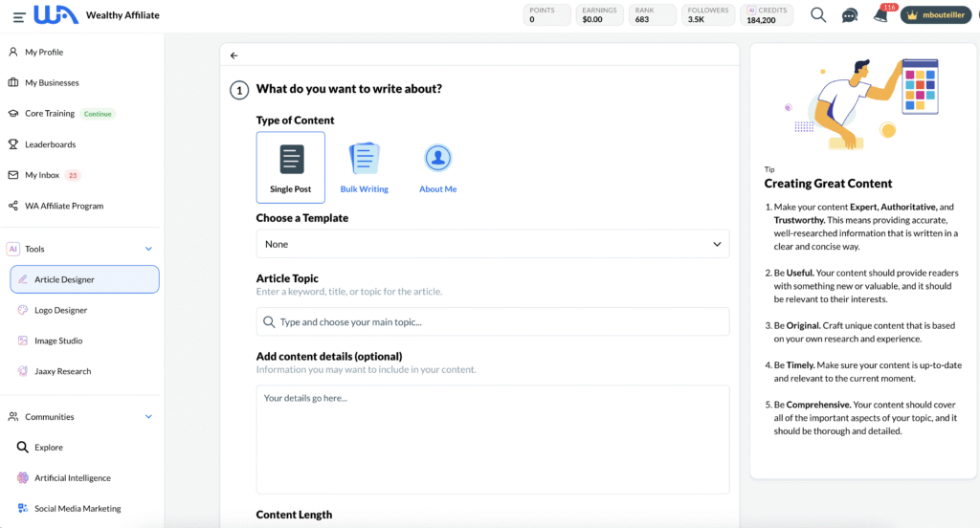
Task: Click the search magnifier icon in header
Action: tap(818, 15)
